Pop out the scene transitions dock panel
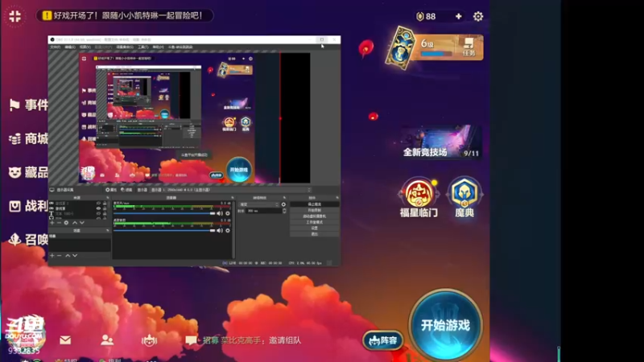 [284, 198]
